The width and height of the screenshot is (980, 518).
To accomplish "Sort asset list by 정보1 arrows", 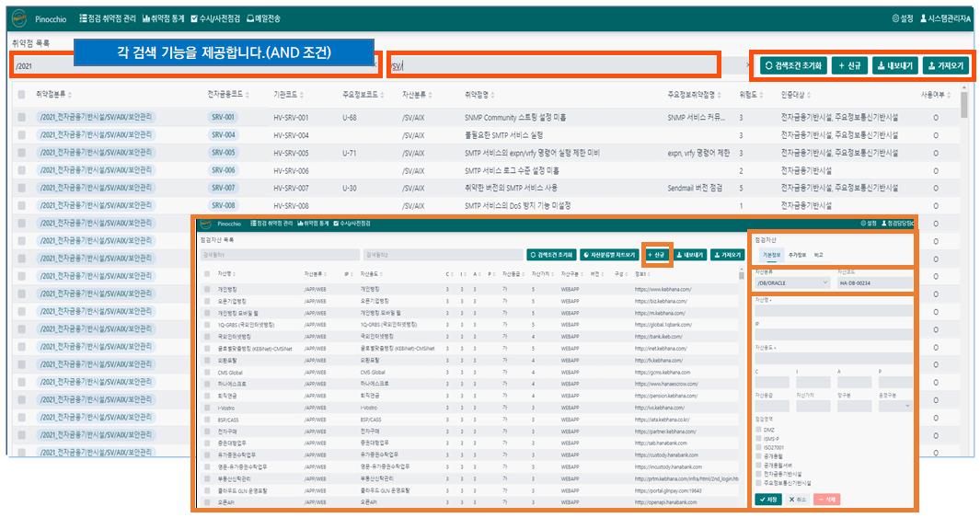I will click(648, 273).
